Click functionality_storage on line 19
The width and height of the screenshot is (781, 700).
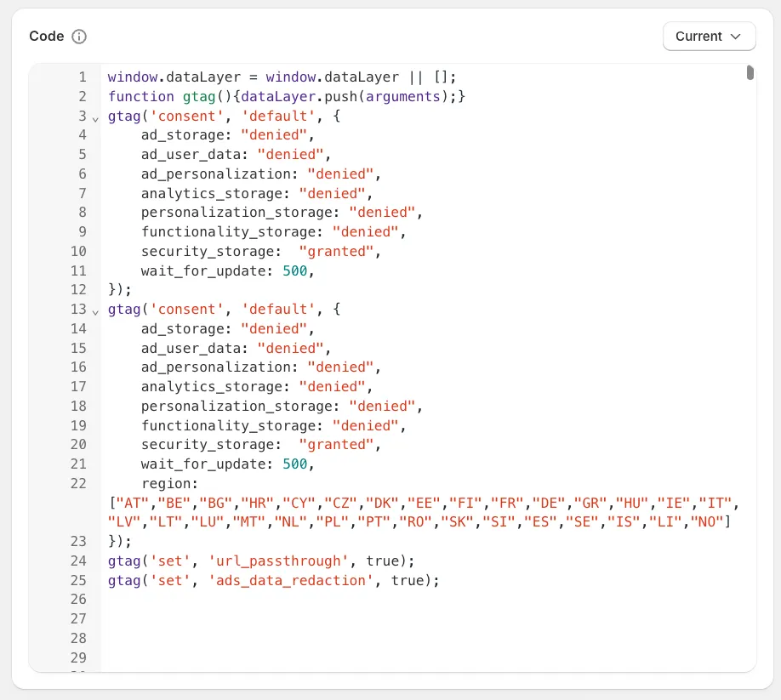pos(273,425)
